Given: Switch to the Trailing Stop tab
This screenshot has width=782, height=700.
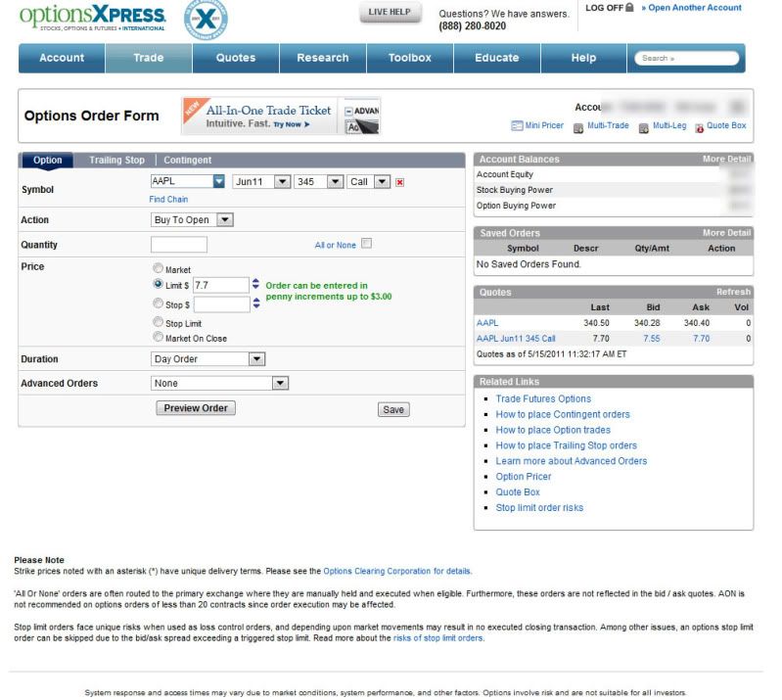Looking at the screenshot, I should click(x=116, y=161).
